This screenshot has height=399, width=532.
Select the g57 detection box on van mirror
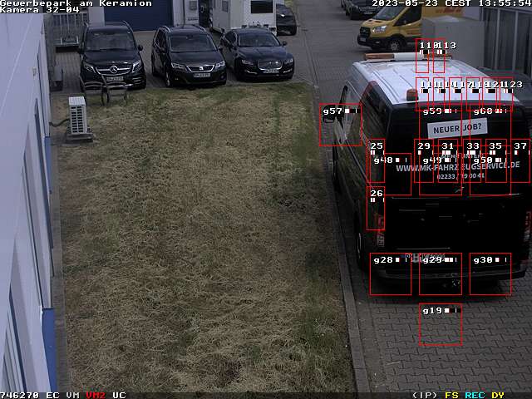pos(340,125)
